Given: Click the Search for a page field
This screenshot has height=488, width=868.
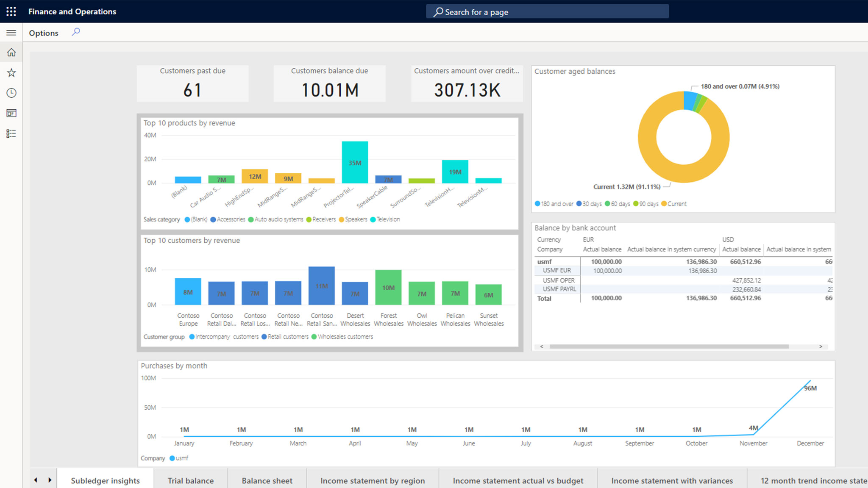Looking at the screenshot, I should pos(547,12).
